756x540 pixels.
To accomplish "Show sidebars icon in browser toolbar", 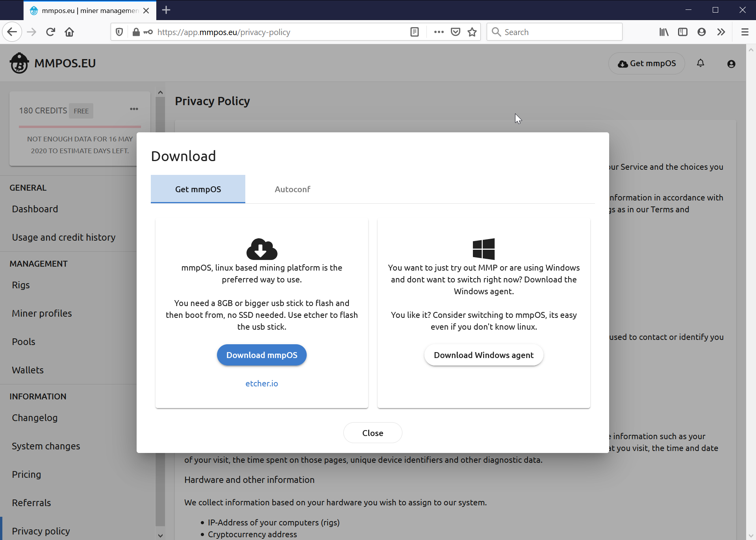I will [x=683, y=32].
